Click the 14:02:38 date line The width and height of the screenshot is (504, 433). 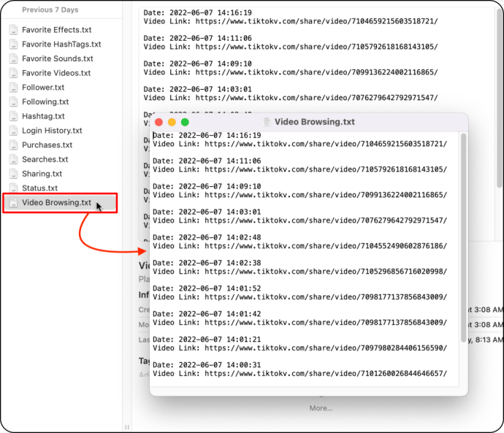(207, 263)
